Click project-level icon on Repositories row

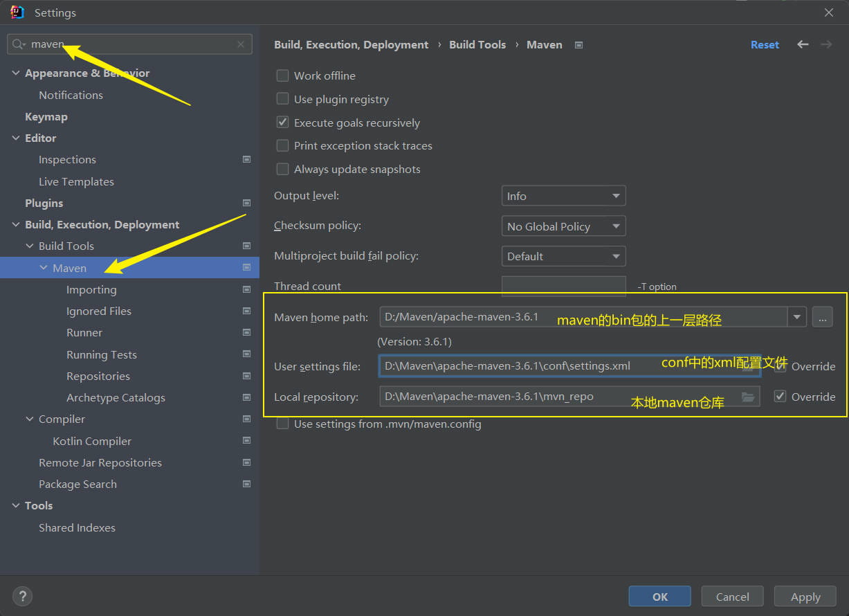point(246,376)
